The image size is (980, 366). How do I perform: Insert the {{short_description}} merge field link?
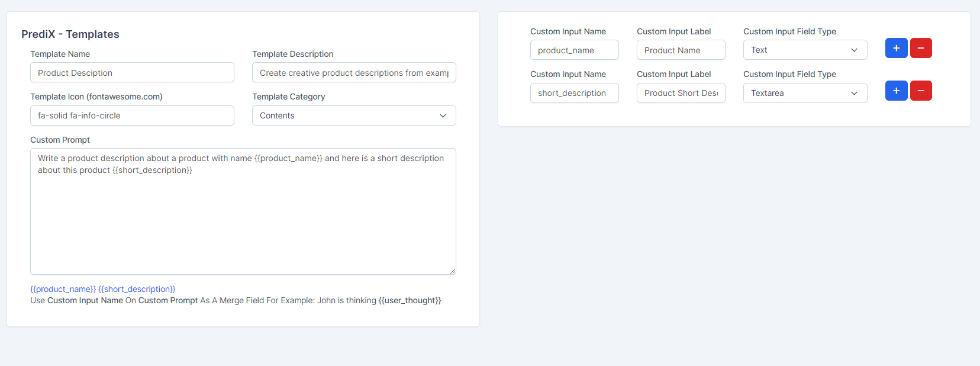(137, 289)
